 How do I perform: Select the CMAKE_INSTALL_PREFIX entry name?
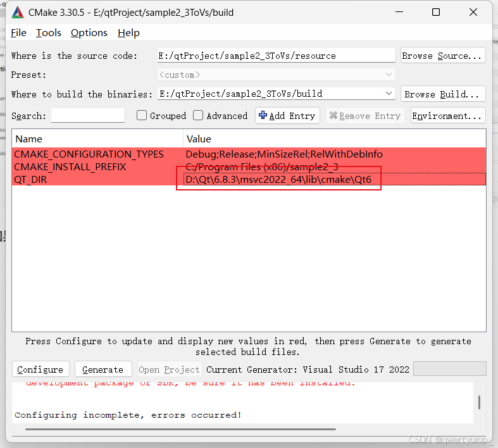coord(70,166)
